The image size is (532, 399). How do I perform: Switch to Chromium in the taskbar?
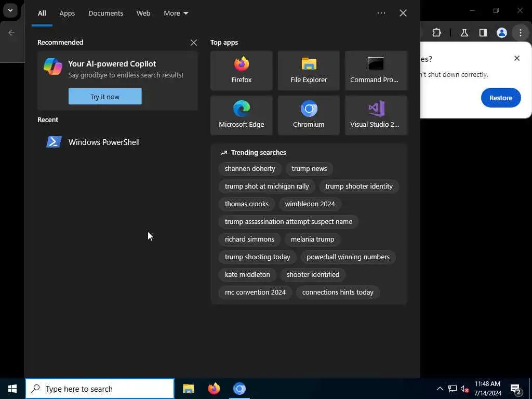click(x=240, y=389)
